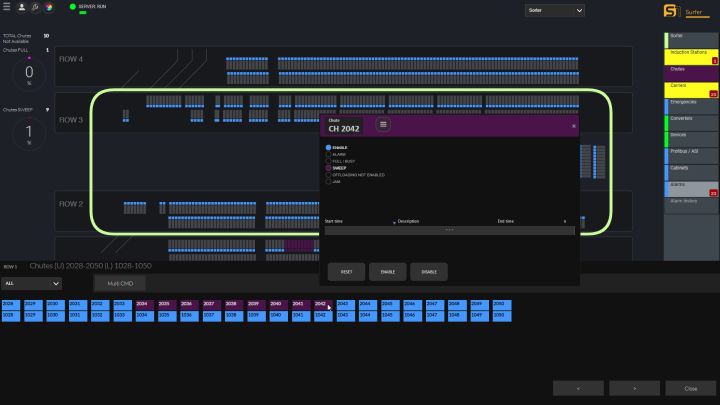
Task: Toggle the ENABLE status indicator
Action: tap(328, 147)
